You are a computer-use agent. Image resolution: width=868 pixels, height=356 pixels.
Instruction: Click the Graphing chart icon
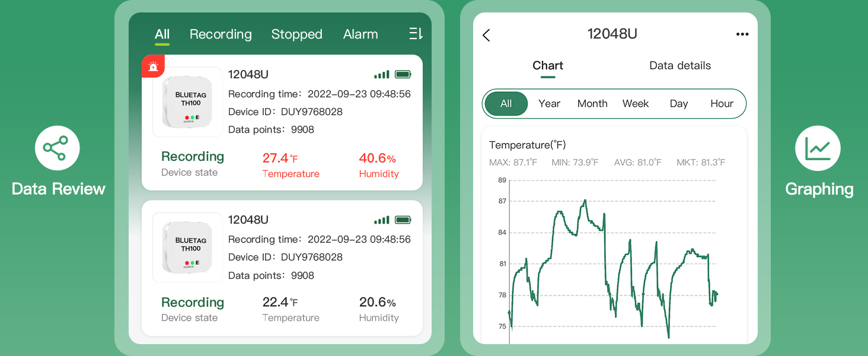tap(817, 148)
